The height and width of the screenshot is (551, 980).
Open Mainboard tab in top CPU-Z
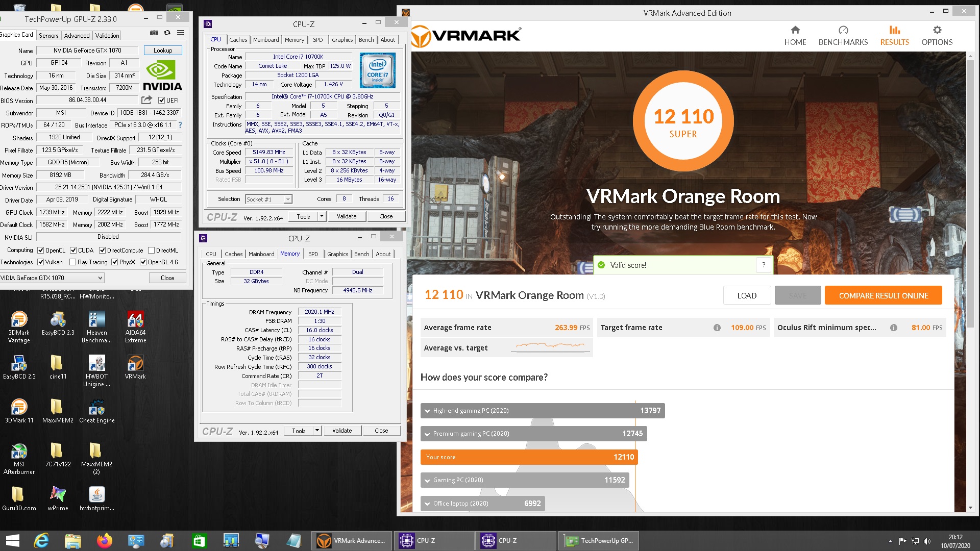point(266,40)
